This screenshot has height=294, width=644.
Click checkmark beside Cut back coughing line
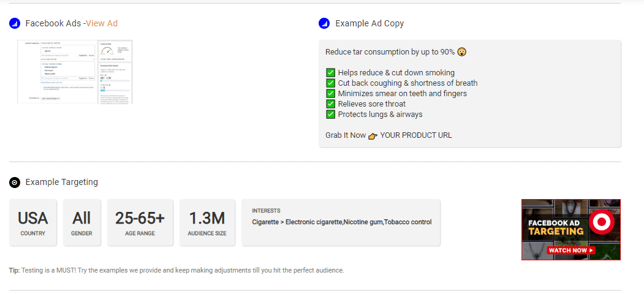click(331, 83)
